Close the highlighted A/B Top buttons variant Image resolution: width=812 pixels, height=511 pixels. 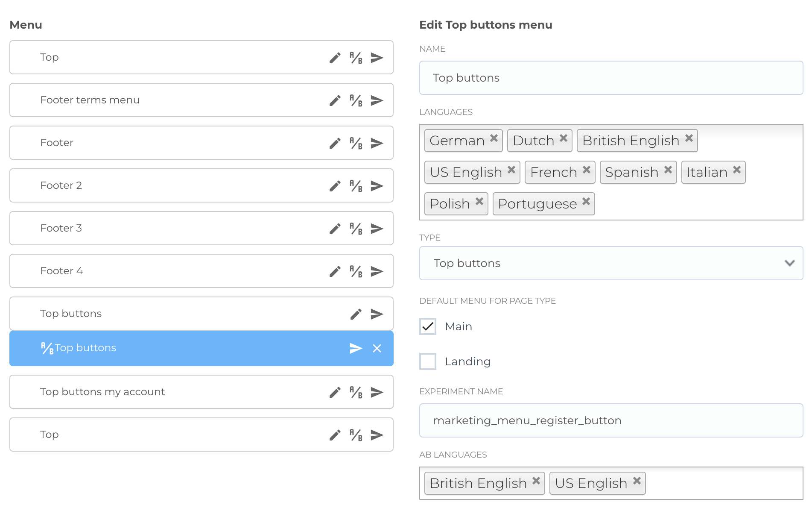point(377,348)
